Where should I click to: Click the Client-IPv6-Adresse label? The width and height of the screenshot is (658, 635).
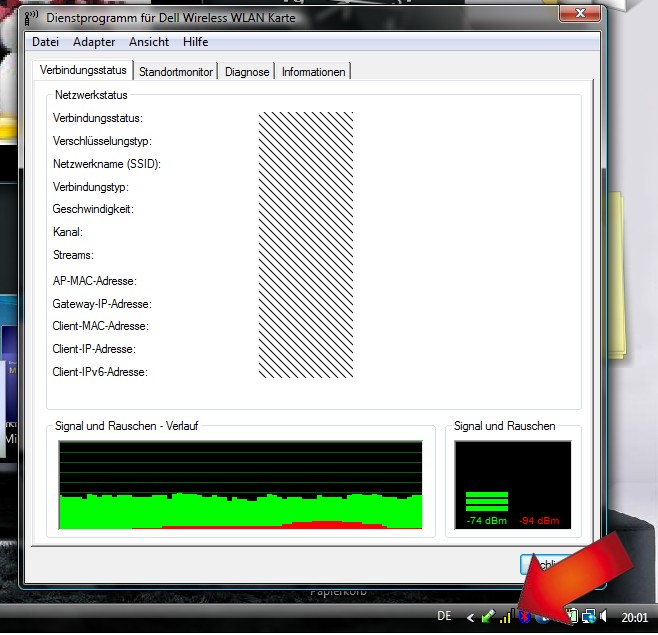pos(100,372)
